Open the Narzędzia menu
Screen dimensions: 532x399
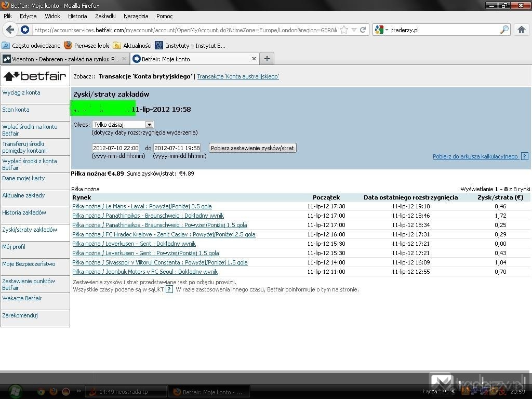pyautogui.click(x=136, y=16)
